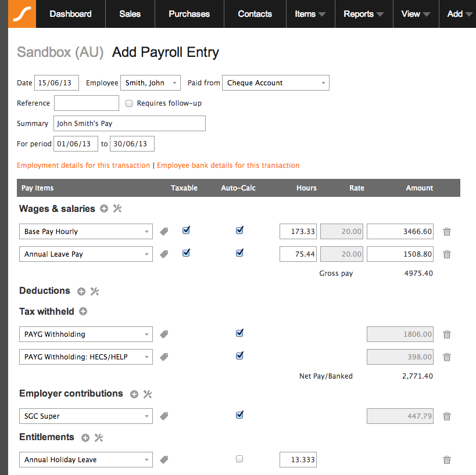The height and width of the screenshot is (475, 476).
Task: Uncheck Auto-Calc for Base Pay Hourly
Action: (240, 230)
